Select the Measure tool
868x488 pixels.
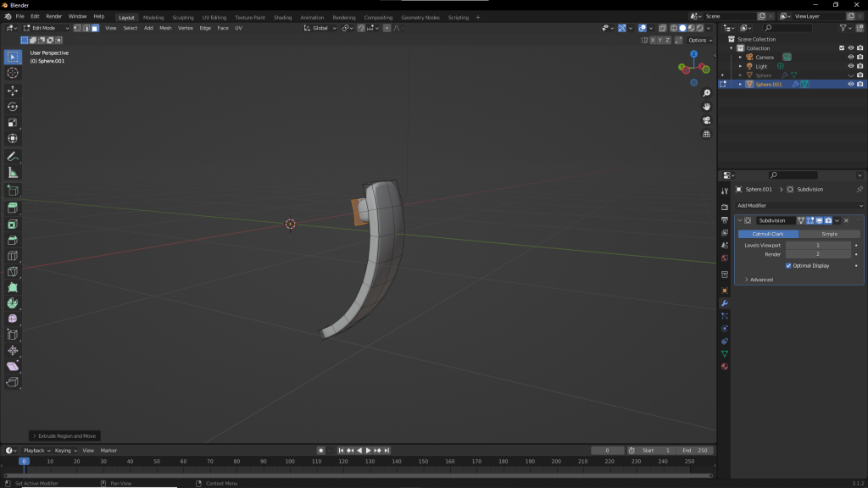point(13,173)
